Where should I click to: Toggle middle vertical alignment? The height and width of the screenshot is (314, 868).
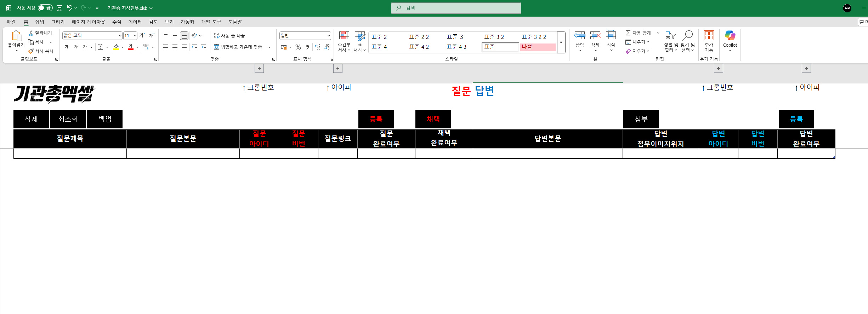[x=175, y=35]
